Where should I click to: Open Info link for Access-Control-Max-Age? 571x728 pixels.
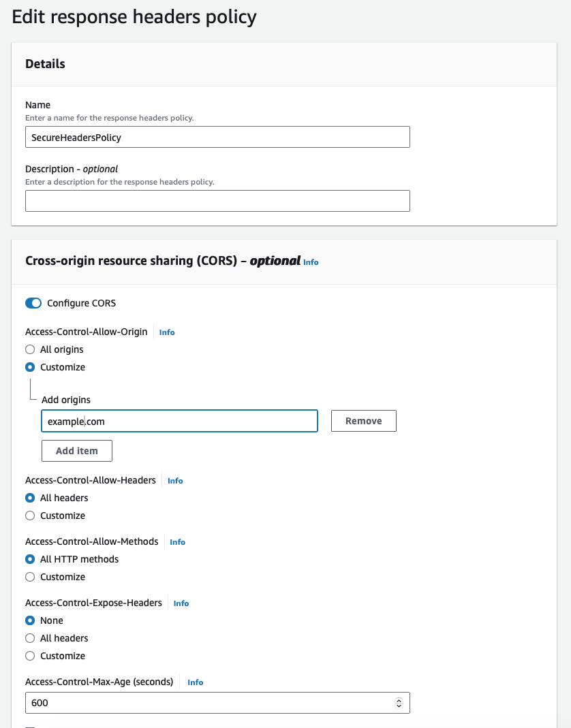(x=195, y=682)
